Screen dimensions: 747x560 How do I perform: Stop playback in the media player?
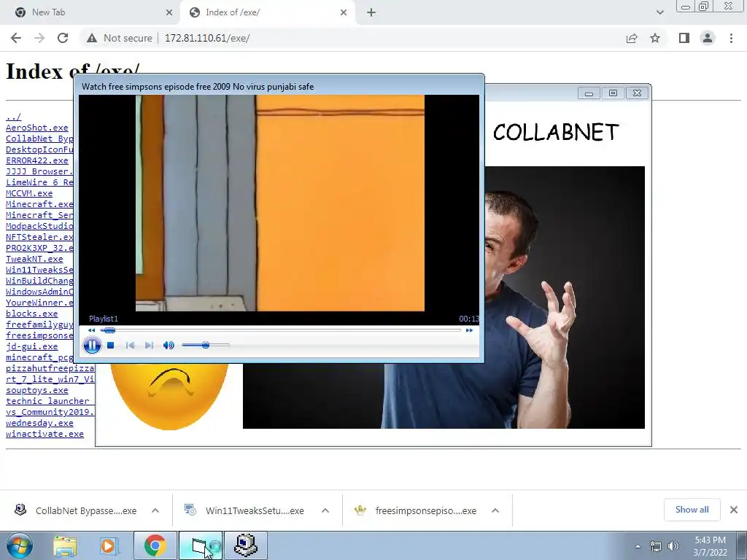(111, 345)
